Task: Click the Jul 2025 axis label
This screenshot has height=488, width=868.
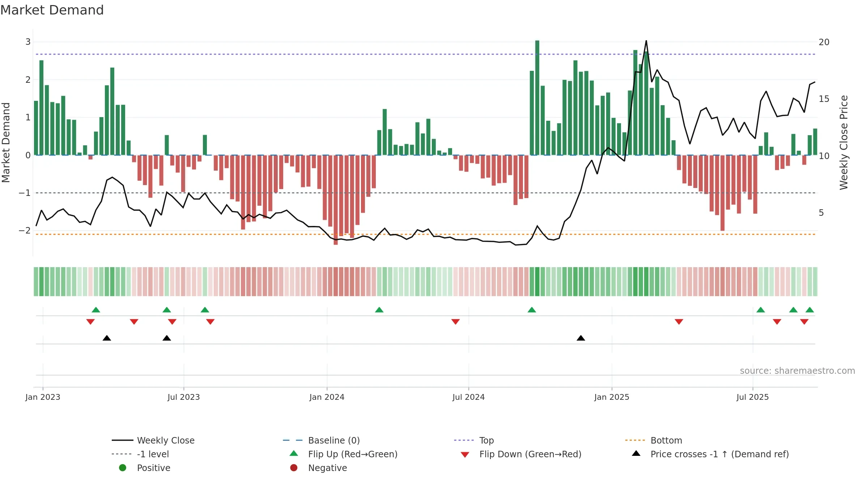Action: (x=753, y=397)
